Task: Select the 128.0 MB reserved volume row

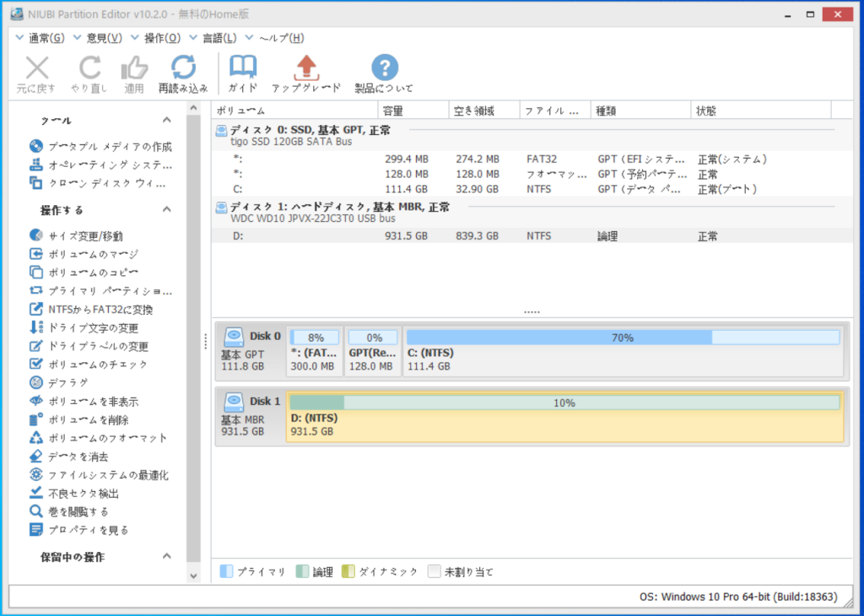Action: coord(532,174)
